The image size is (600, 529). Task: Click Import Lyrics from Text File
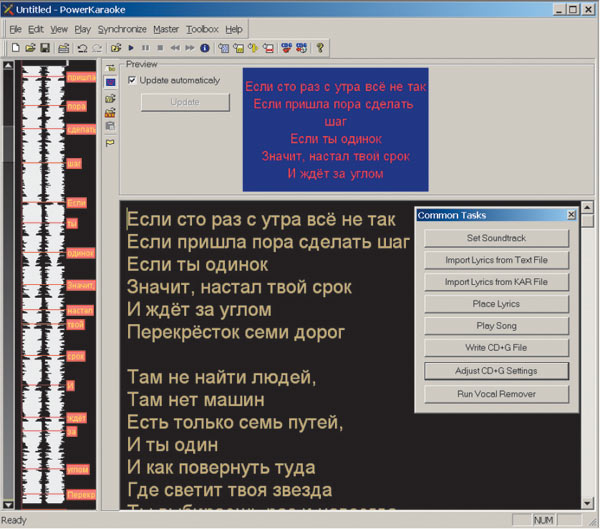496,260
